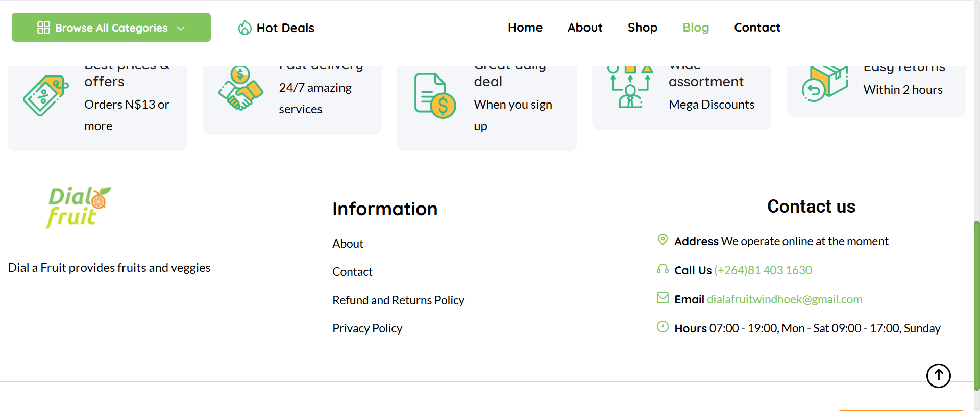Click the page vertical scrollbar thumb
Viewport: 980px width, 411px height.
pos(976,305)
